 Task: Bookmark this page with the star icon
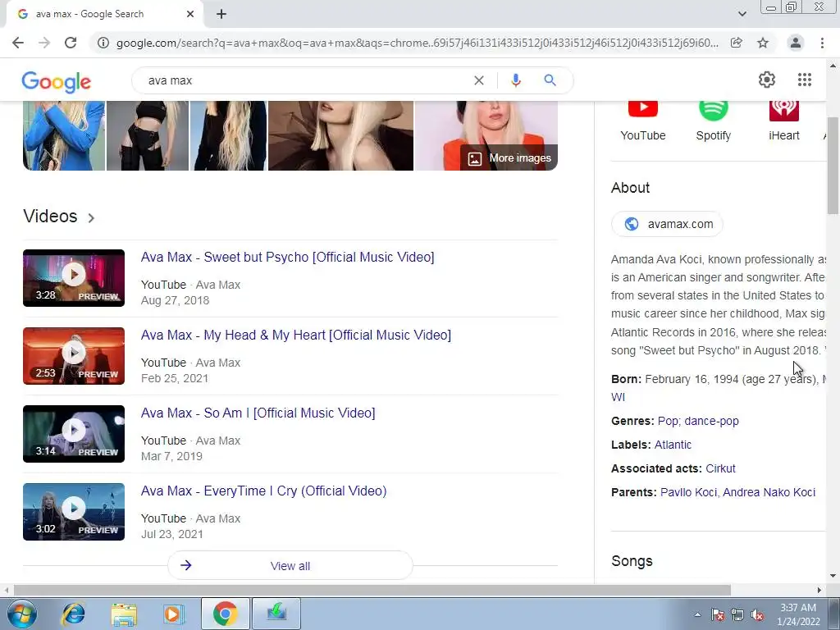click(763, 43)
